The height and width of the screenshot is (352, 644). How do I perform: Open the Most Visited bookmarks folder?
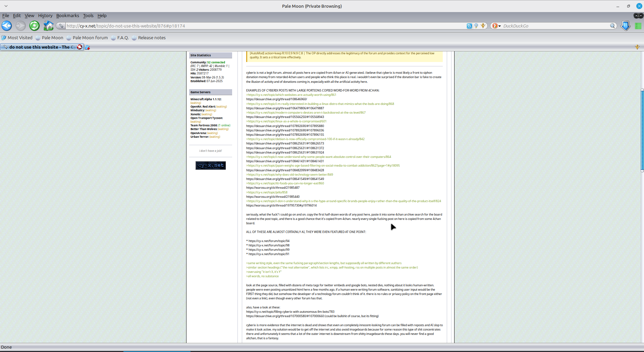point(17,38)
